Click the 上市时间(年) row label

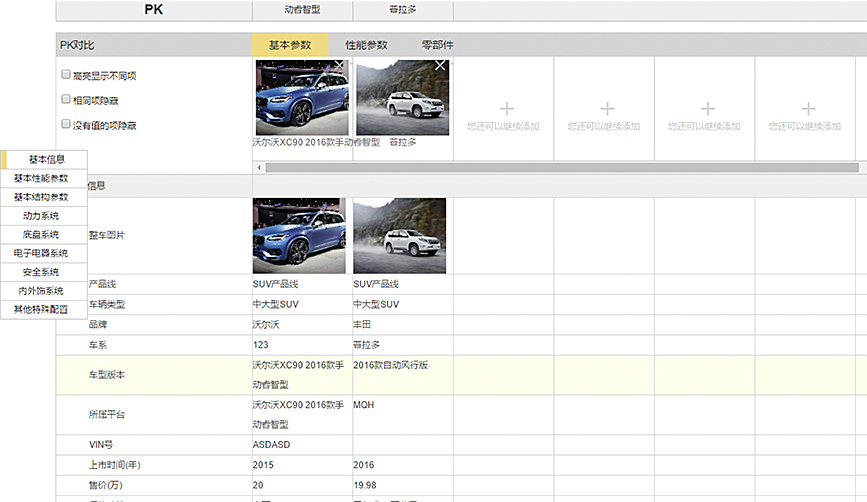point(114,465)
